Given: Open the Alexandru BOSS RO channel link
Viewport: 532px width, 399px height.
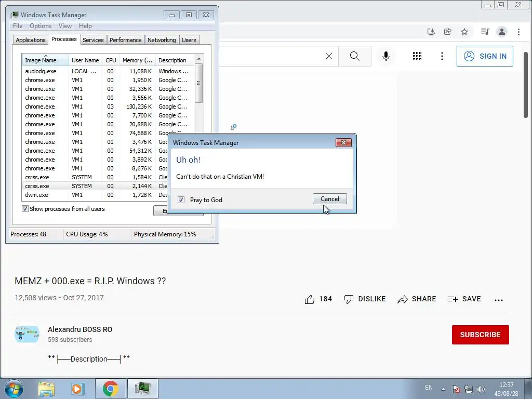Looking at the screenshot, I should (79, 329).
